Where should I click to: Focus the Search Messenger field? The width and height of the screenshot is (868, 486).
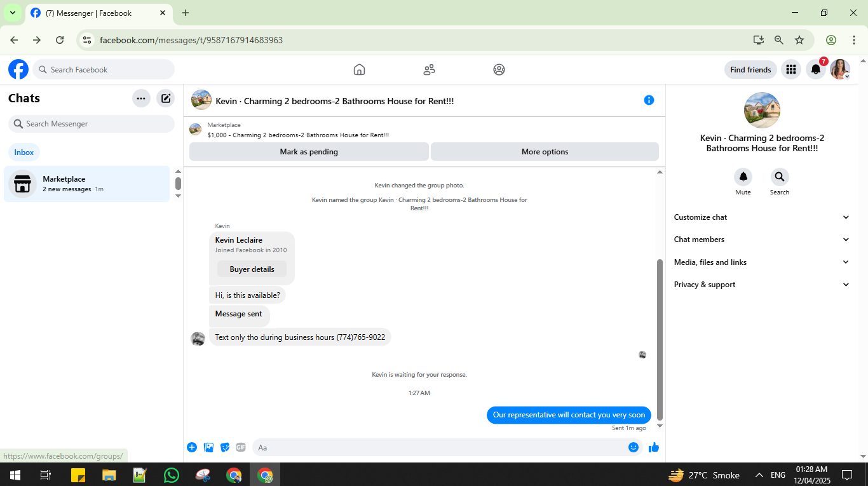[92, 124]
